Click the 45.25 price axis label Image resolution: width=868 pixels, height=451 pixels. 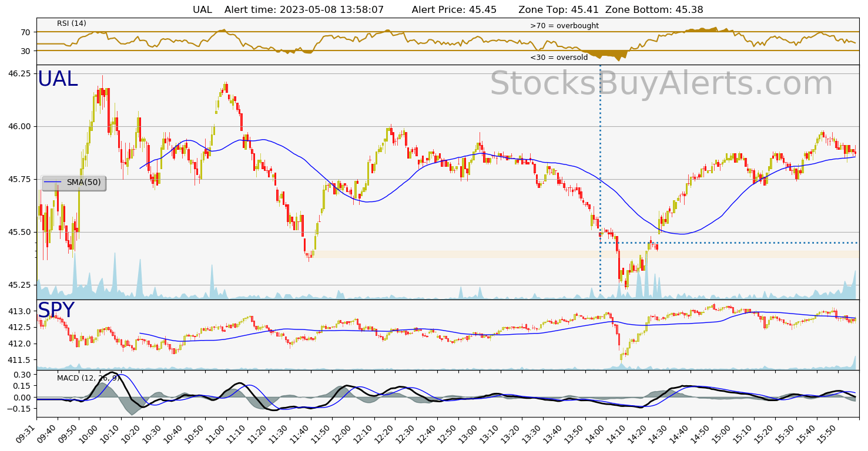[x=20, y=285]
